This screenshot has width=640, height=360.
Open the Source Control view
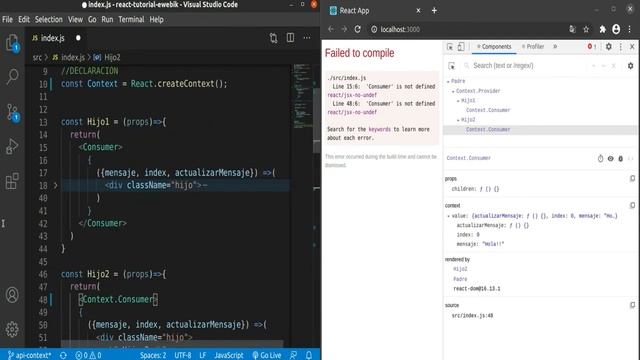pyautogui.click(x=12, y=112)
